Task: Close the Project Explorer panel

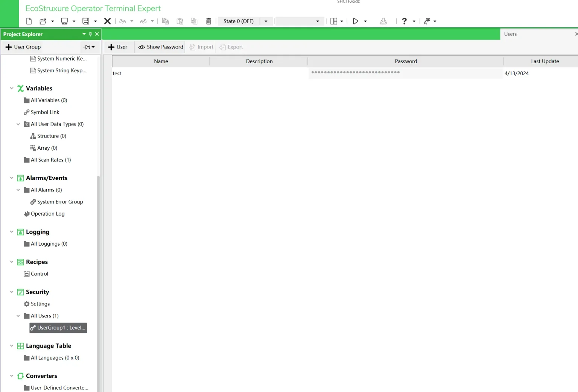Action: pyautogui.click(x=97, y=34)
